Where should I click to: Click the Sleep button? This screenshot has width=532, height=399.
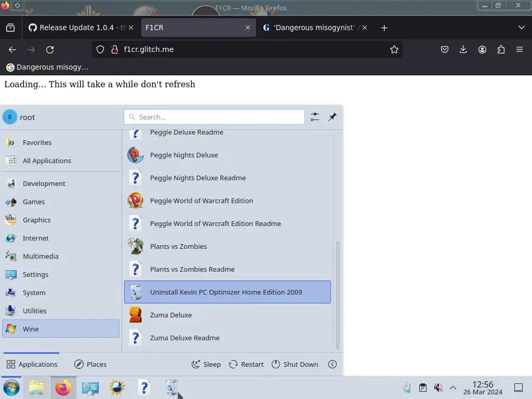206,364
